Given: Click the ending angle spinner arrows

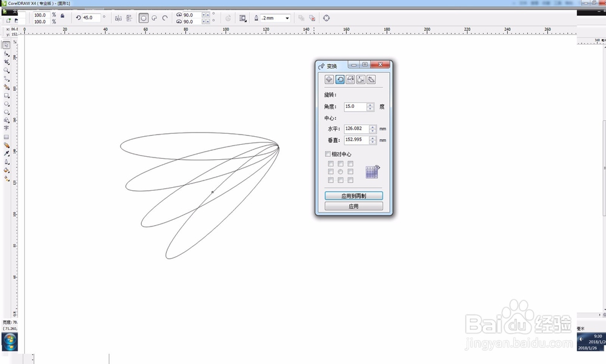Looking at the screenshot, I should 206,21.
